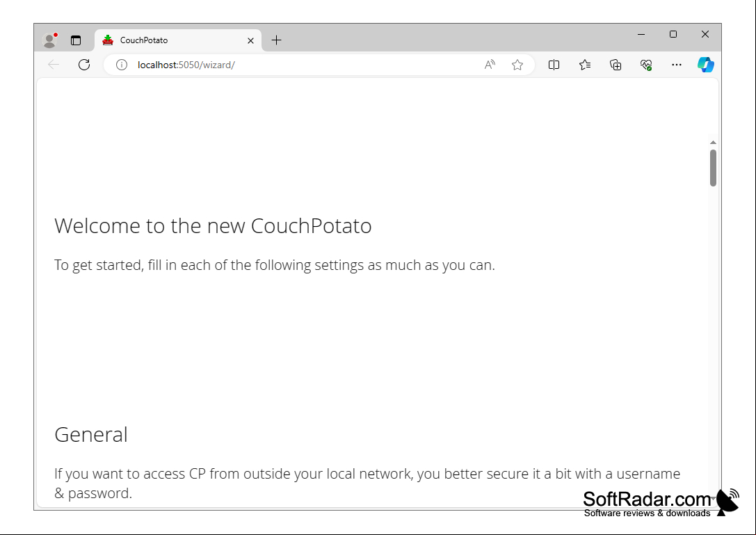Viewport: 756px width, 535px height.
Task: Open the browser profile icon
Action: 49,40
